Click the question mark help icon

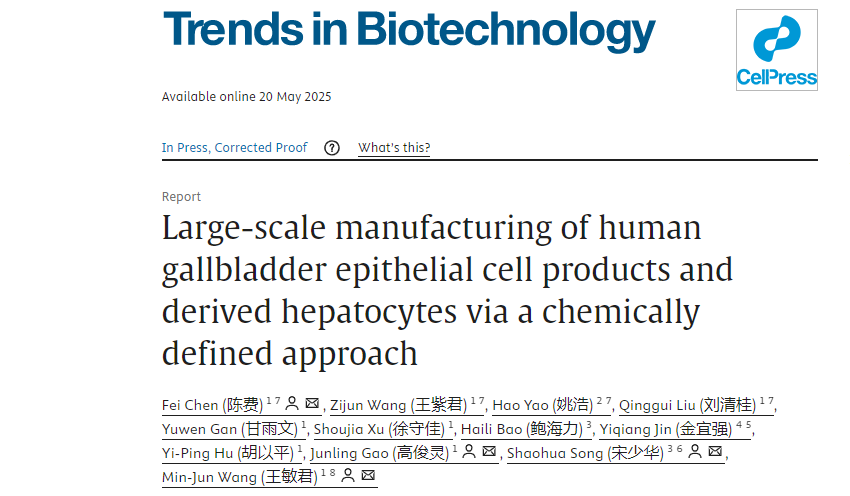click(332, 148)
